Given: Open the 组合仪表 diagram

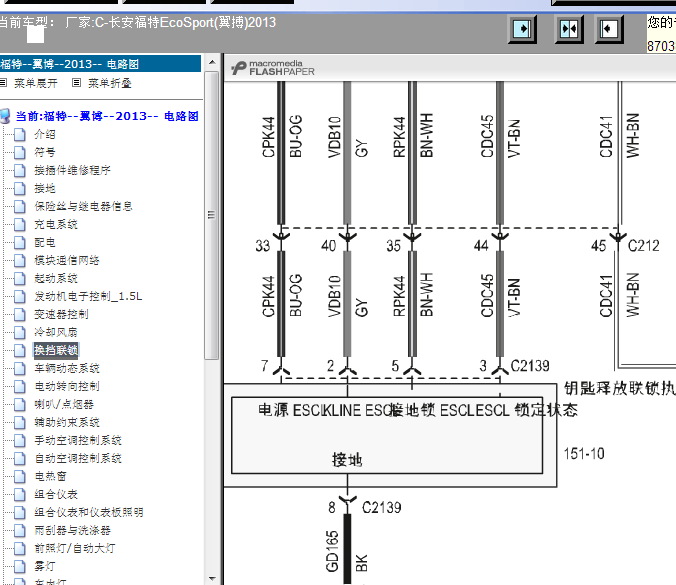Looking at the screenshot, I should tap(56, 494).
